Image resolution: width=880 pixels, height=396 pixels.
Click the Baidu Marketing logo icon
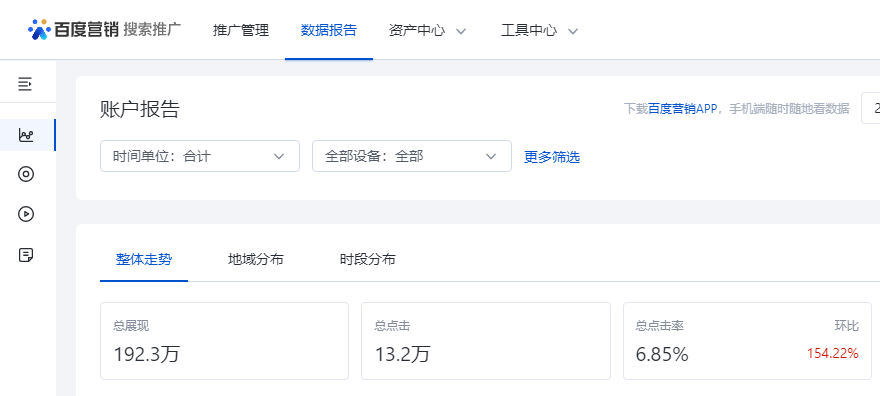pyautogui.click(x=39, y=29)
